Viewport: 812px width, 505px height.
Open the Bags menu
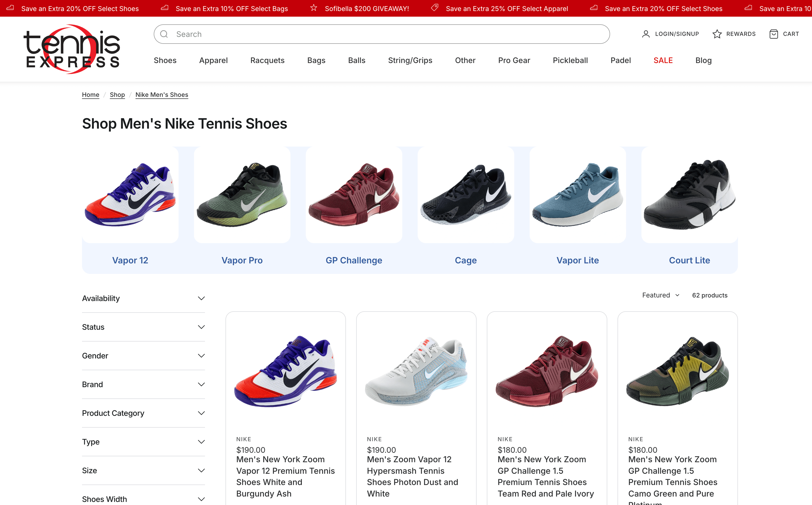[316, 60]
